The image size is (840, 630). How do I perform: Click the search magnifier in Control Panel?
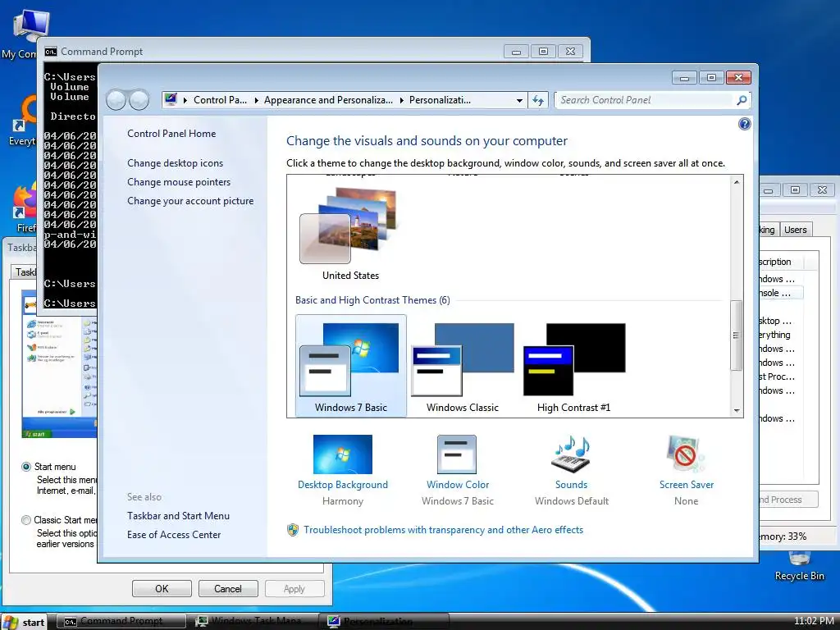click(x=742, y=100)
